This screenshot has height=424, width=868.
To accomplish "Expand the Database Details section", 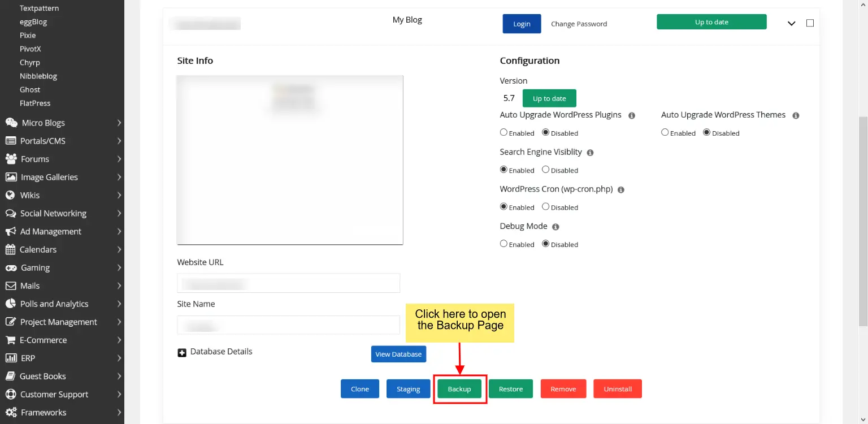I will point(182,352).
